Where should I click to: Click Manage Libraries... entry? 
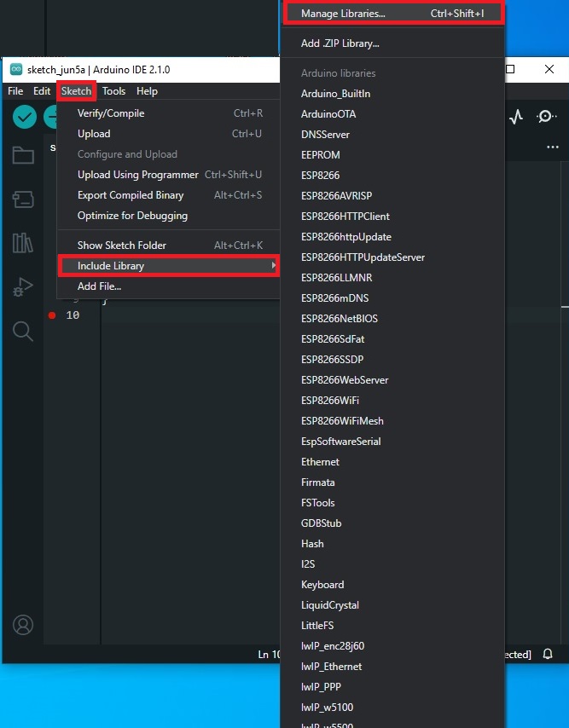tap(393, 14)
